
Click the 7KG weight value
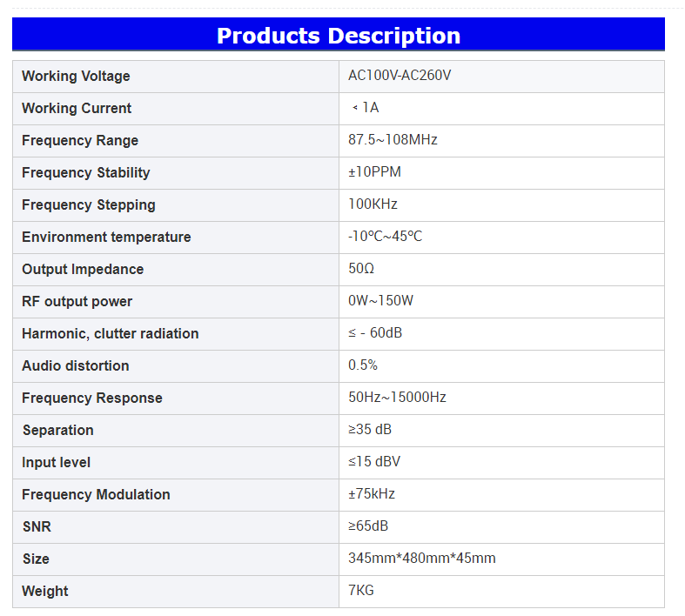(x=361, y=591)
